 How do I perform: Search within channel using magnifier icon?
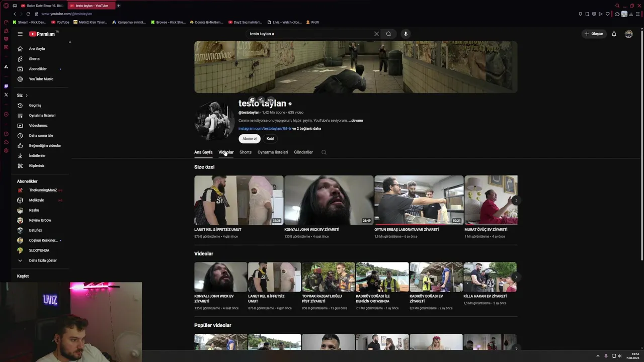click(324, 152)
